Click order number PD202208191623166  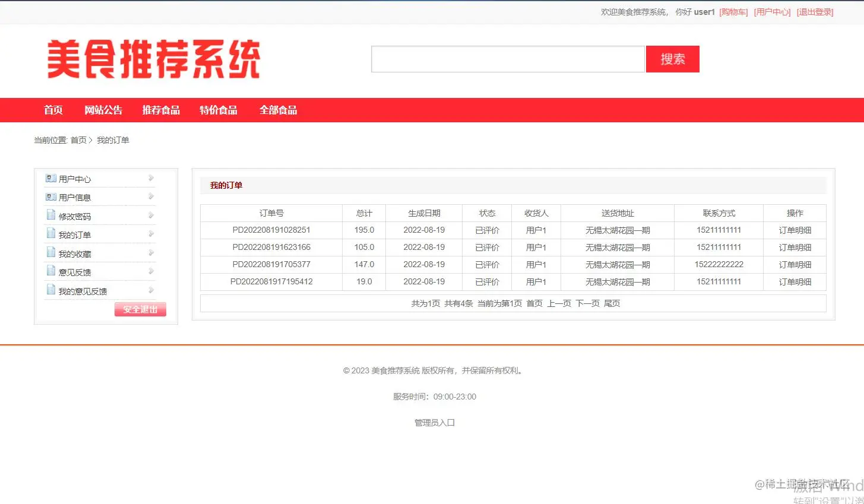(271, 247)
